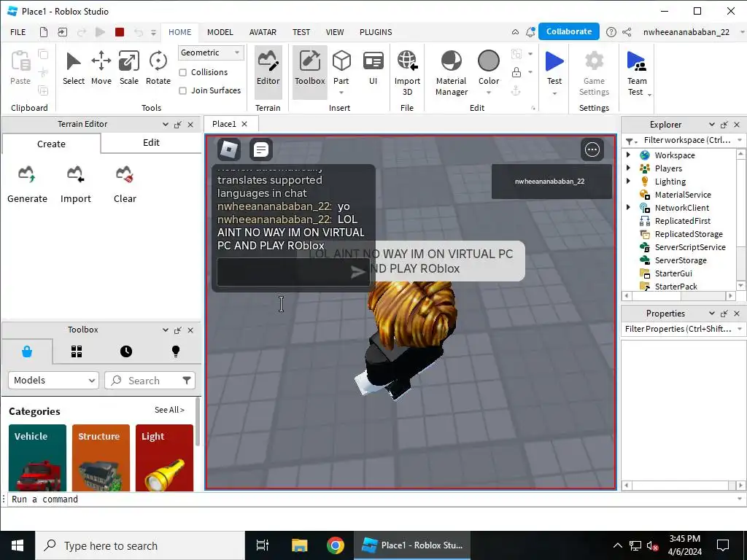Open the Windows Start button
This screenshot has width=747, height=560.
[18, 545]
